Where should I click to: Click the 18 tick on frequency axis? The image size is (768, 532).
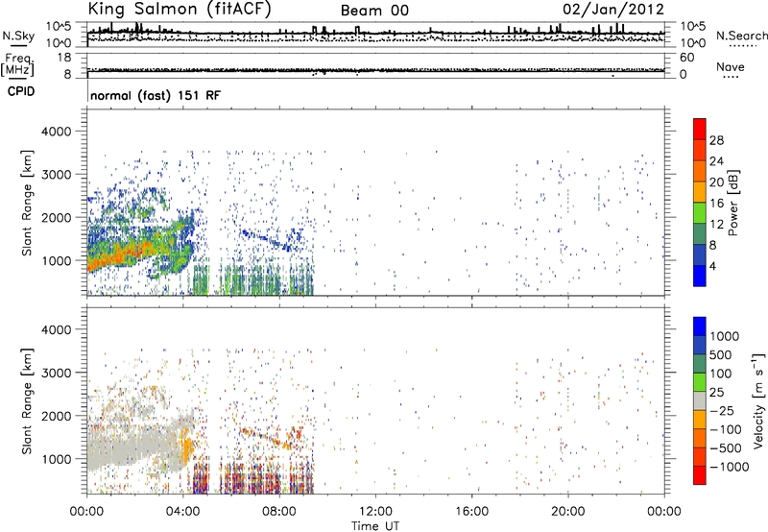pyautogui.click(x=64, y=58)
